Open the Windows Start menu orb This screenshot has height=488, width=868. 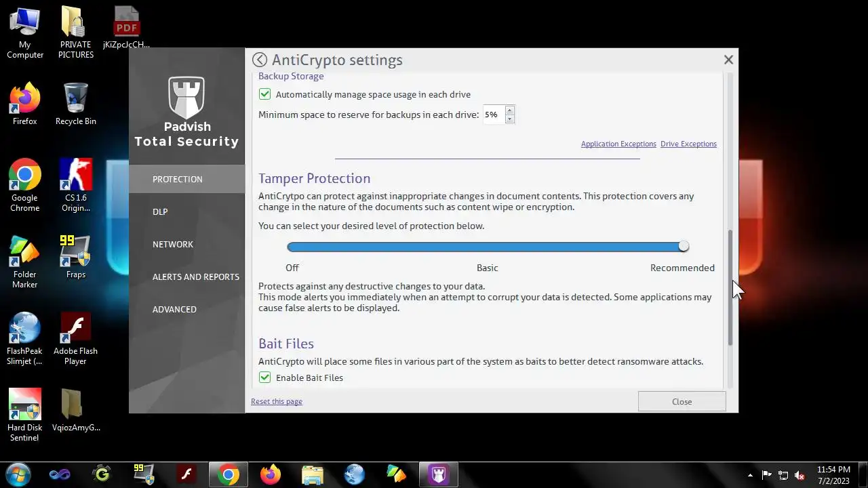coord(18,474)
